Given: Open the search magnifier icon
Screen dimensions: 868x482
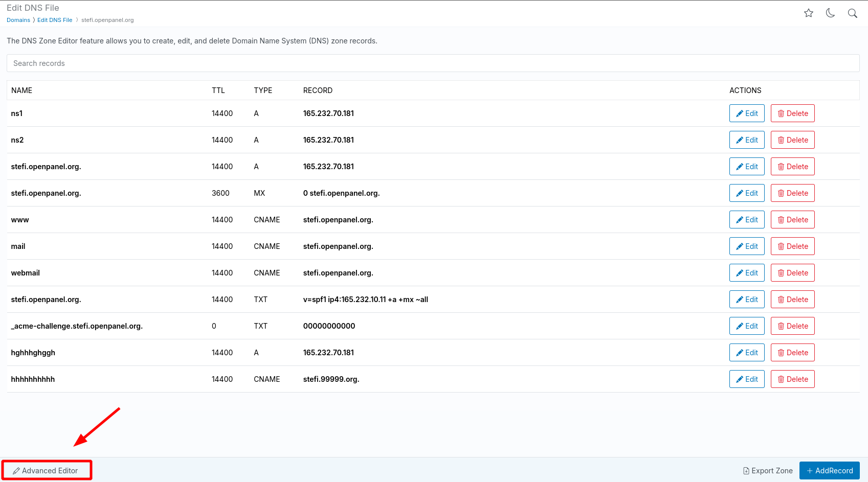Looking at the screenshot, I should click(x=853, y=13).
